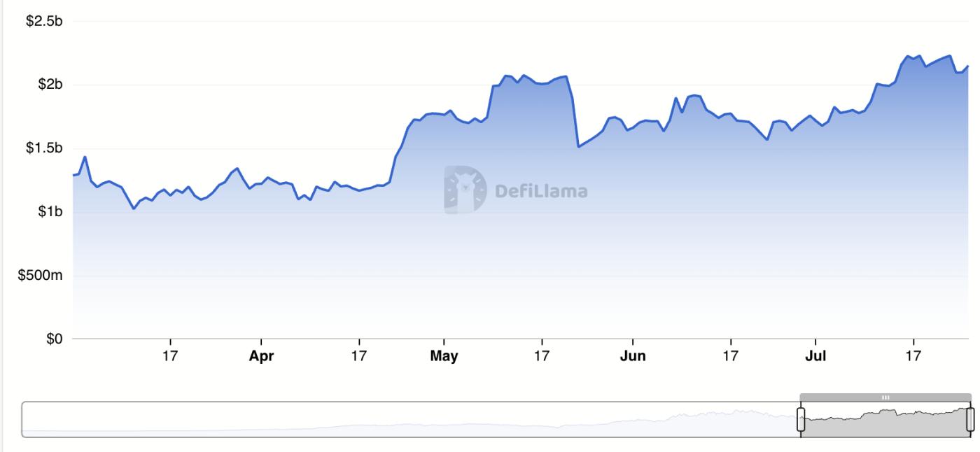Click the Apr label on the x-axis
Image resolution: width=980 pixels, height=452 pixels.
(261, 356)
